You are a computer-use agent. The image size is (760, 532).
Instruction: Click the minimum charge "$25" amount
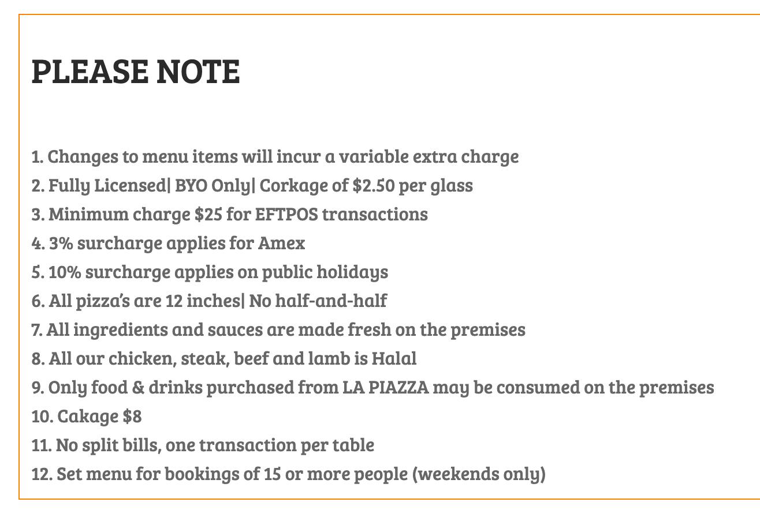pyautogui.click(x=208, y=214)
